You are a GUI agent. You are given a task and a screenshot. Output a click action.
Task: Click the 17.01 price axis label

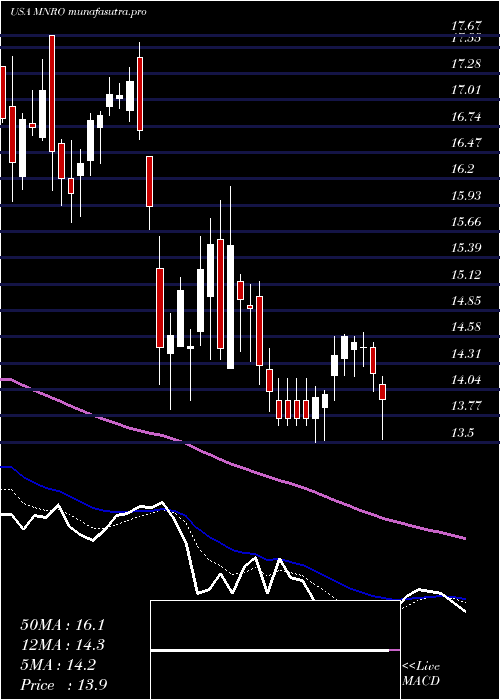(x=466, y=91)
